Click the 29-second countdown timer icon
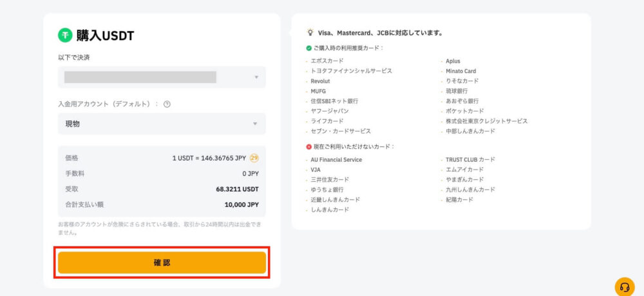The image size is (644, 296). click(254, 158)
